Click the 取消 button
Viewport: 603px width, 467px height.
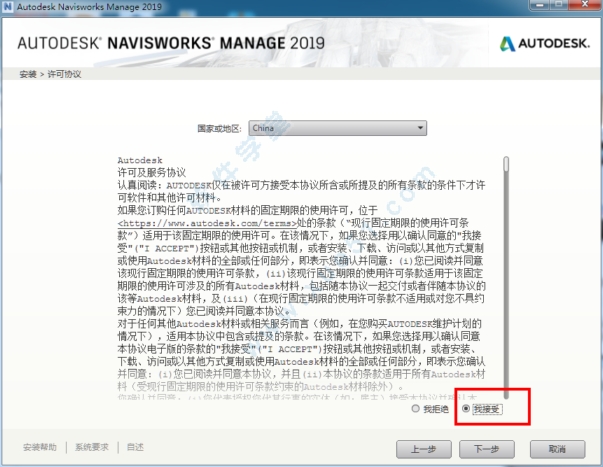[x=557, y=449]
